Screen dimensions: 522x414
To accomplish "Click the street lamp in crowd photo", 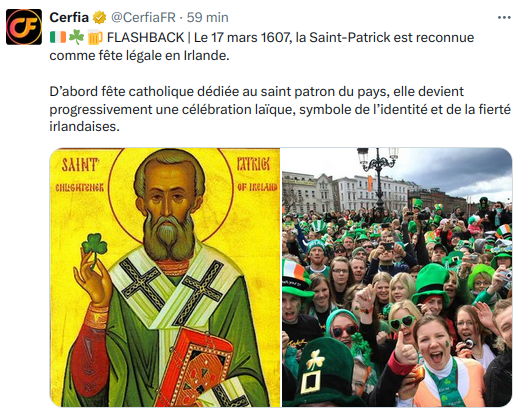I will click(378, 178).
